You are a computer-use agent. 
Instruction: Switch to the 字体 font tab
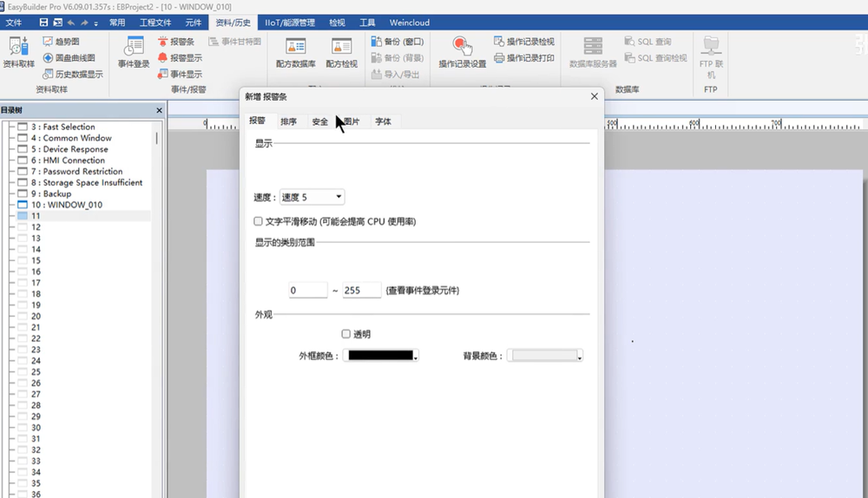point(383,122)
